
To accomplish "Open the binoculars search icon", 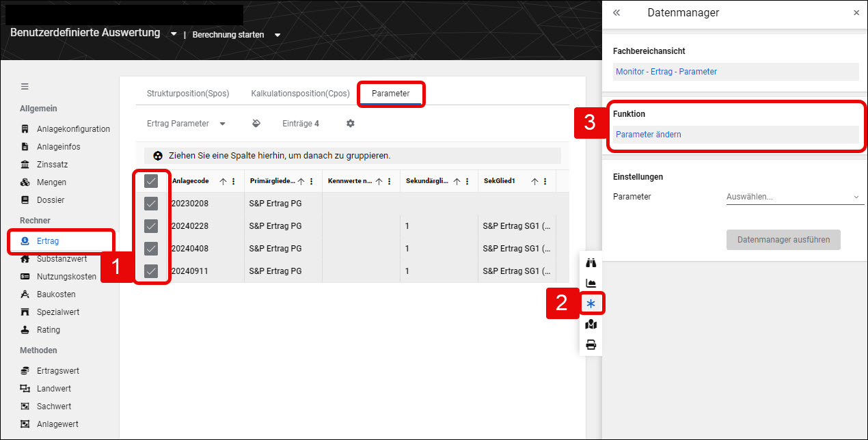I will [591, 263].
